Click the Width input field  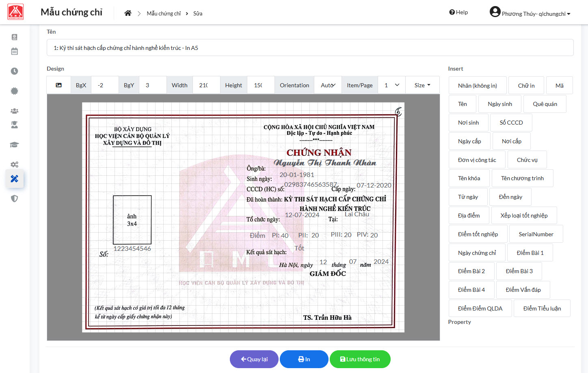206,85
